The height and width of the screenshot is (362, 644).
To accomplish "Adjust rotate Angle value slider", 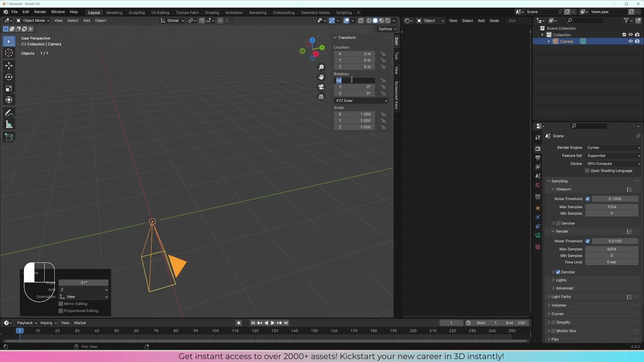I will [x=84, y=283].
